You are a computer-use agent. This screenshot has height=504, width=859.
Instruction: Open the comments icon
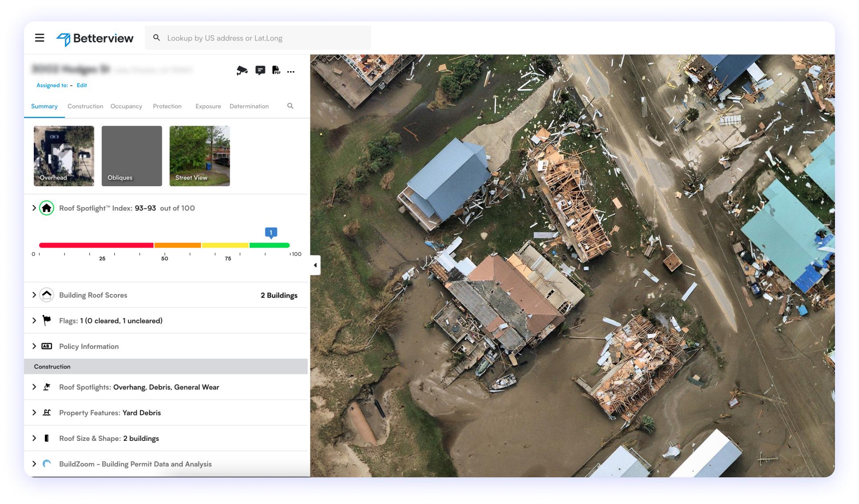point(260,70)
